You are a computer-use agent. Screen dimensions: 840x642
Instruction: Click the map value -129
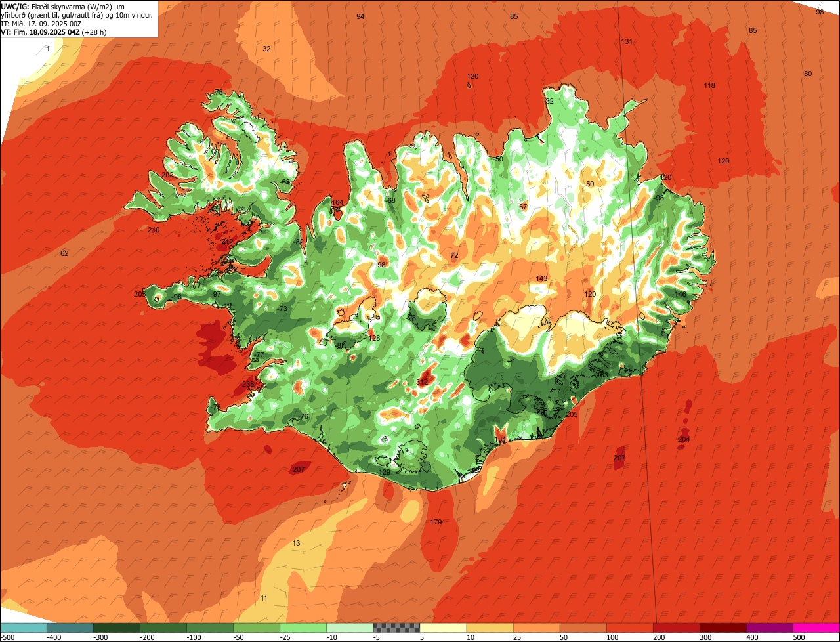click(x=384, y=472)
